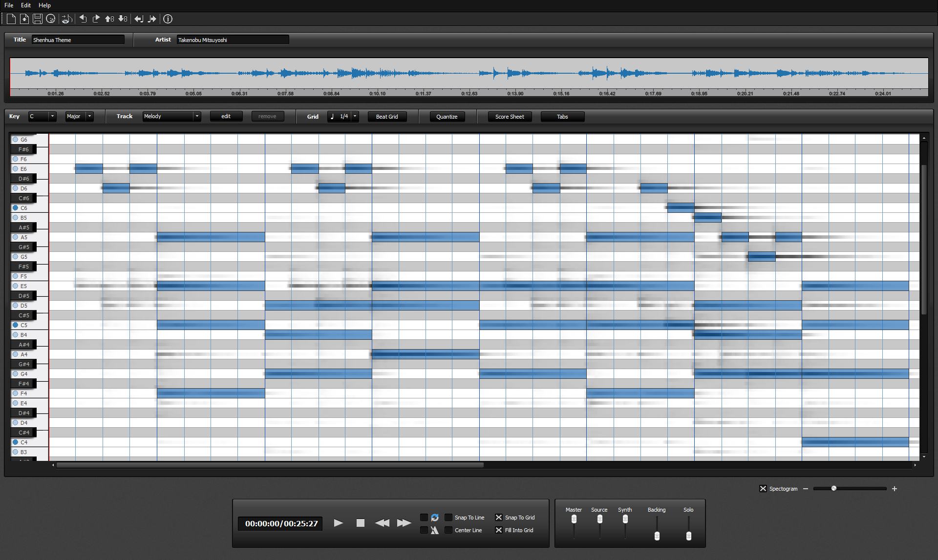Expand the Major scale dropdown
The image size is (938, 560).
(89, 116)
